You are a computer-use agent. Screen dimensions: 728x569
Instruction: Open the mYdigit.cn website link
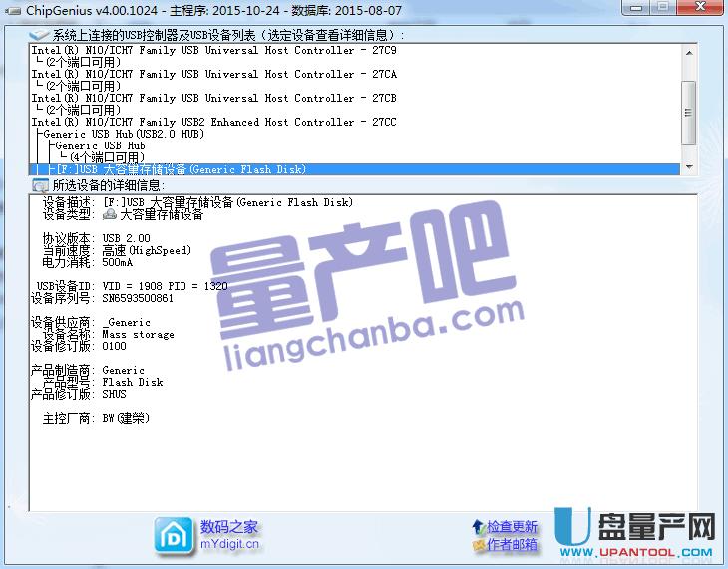point(229,545)
